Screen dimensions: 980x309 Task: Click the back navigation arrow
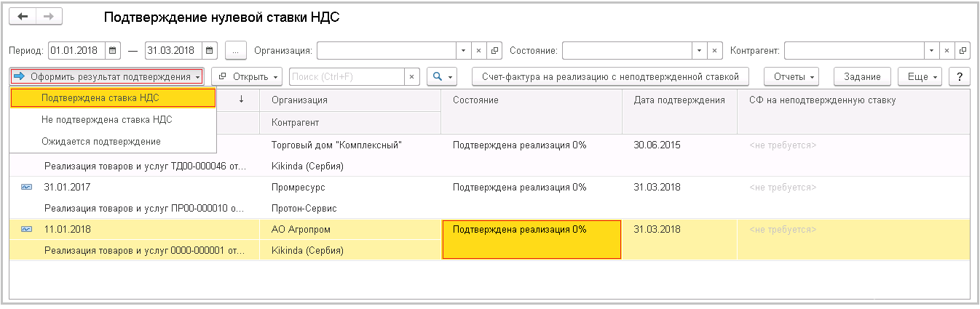[x=23, y=17]
